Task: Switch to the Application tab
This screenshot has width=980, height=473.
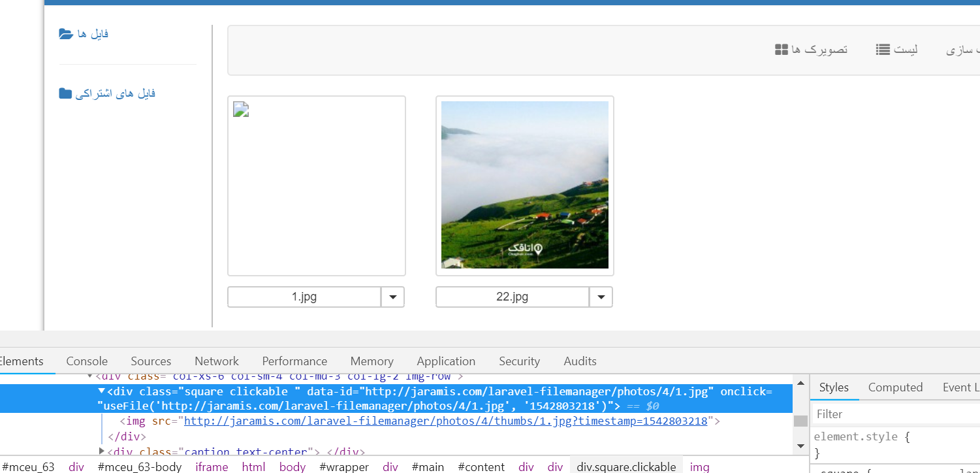Action: [x=445, y=361]
